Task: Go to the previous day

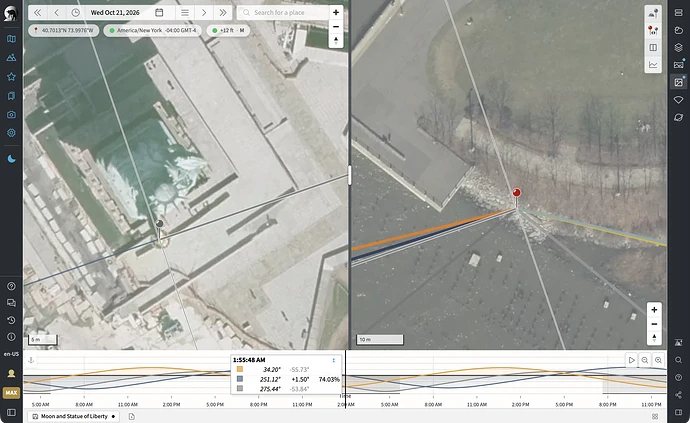Action: (x=56, y=13)
